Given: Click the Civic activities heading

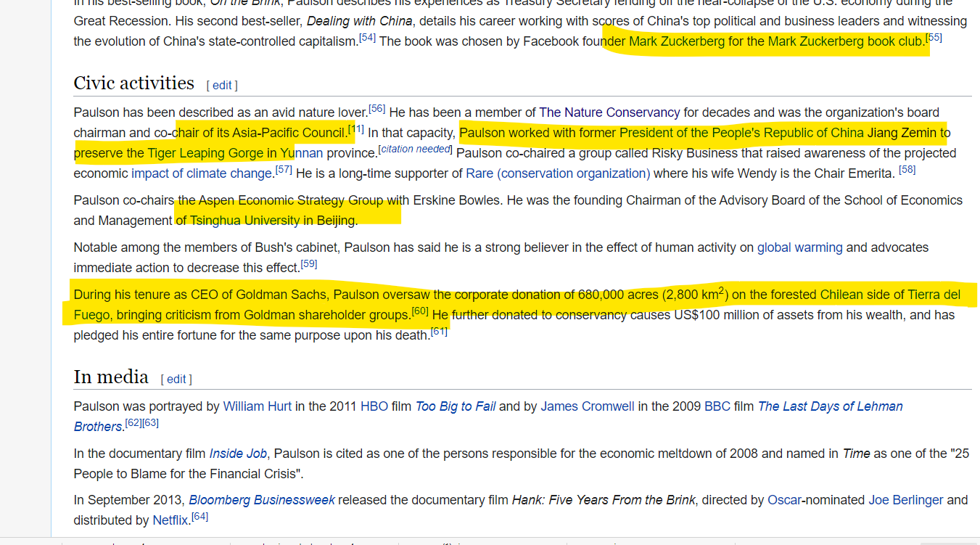Looking at the screenshot, I should pos(133,83).
